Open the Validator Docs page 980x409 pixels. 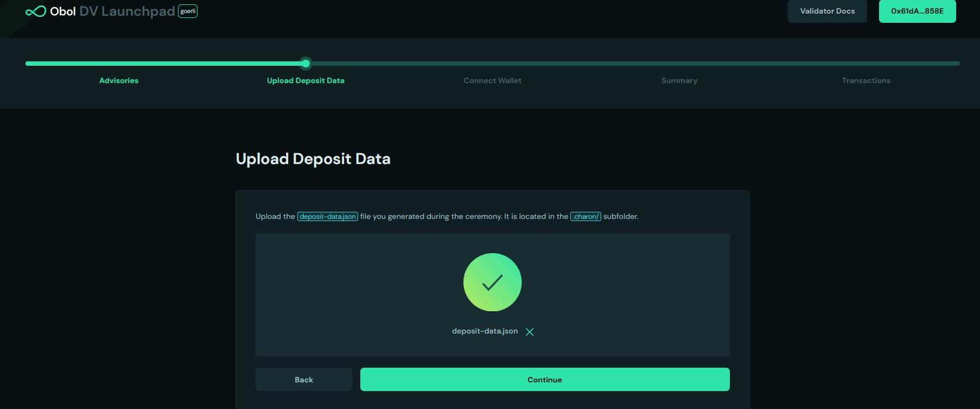click(x=827, y=11)
